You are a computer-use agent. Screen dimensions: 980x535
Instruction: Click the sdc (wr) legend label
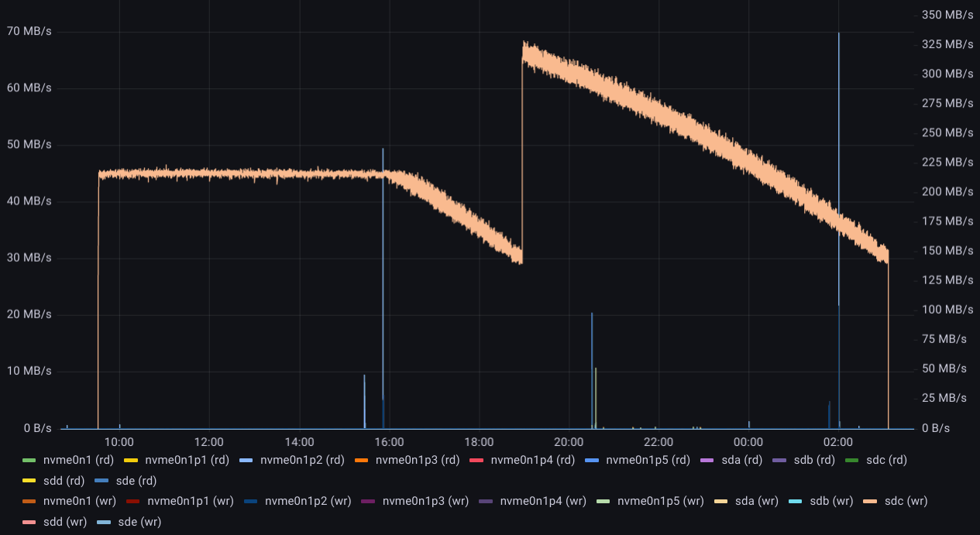900,501
